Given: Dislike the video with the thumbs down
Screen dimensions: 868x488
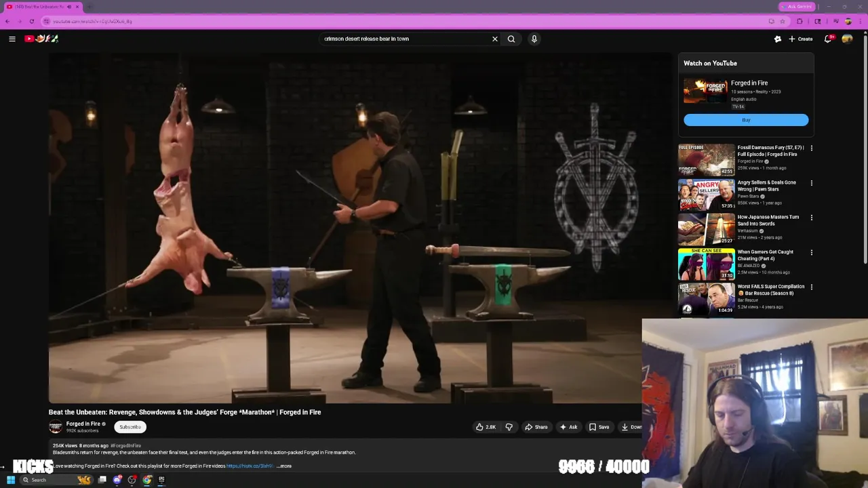Looking at the screenshot, I should point(509,427).
